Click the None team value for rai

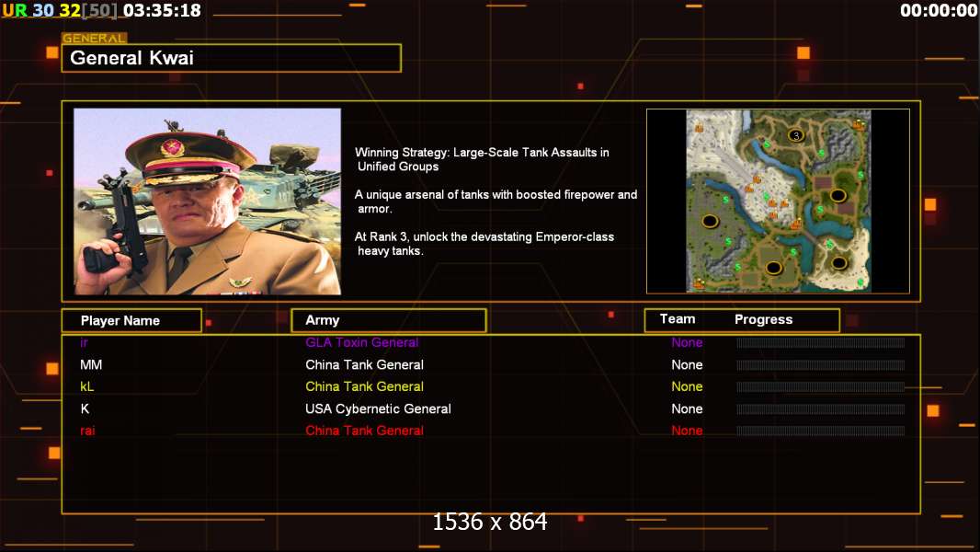(687, 431)
